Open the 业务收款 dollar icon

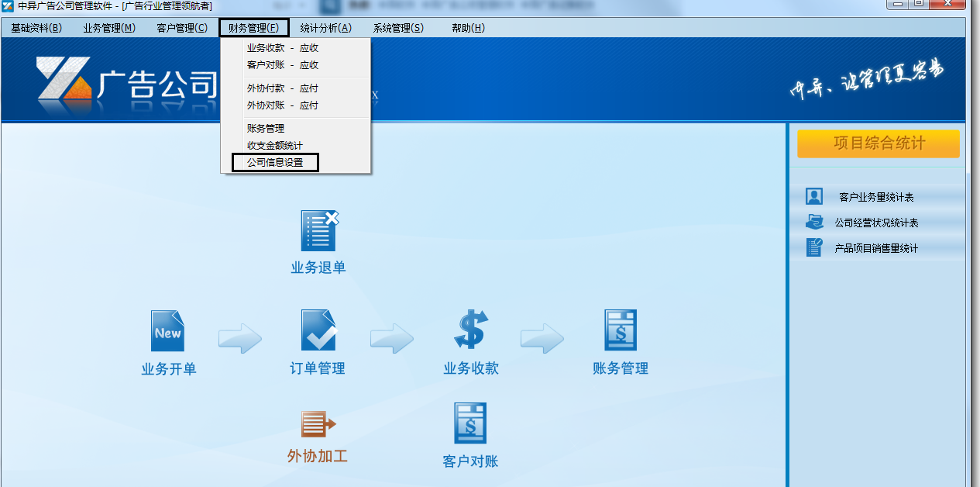470,330
